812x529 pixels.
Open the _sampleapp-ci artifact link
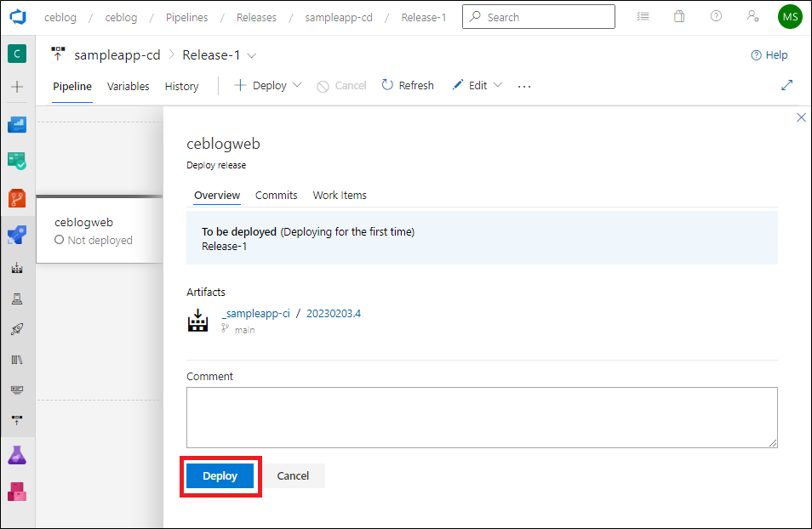coord(256,313)
